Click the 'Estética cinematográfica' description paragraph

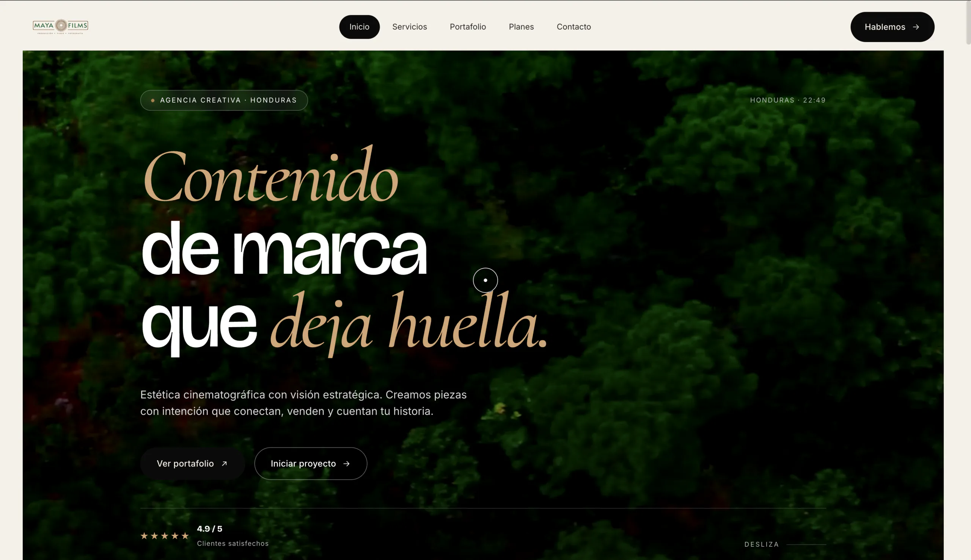pyautogui.click(x=303, y=403)
